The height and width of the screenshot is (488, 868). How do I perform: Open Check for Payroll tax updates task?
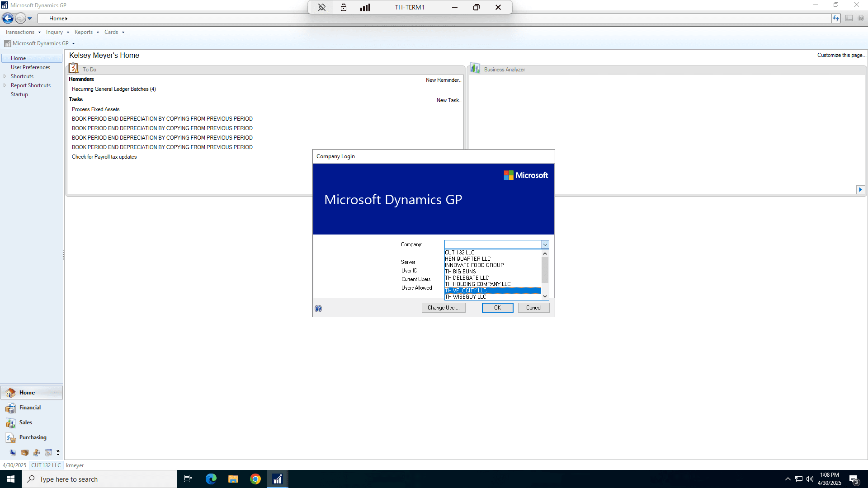coord(104,157)
